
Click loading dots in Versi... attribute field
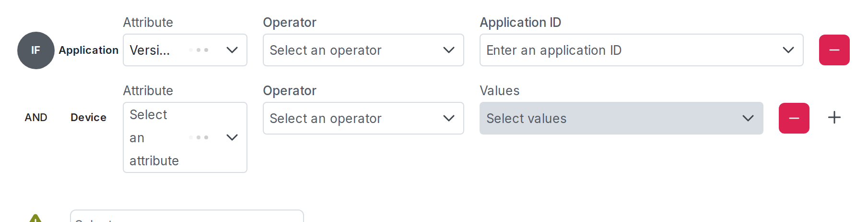click(199, 50)
